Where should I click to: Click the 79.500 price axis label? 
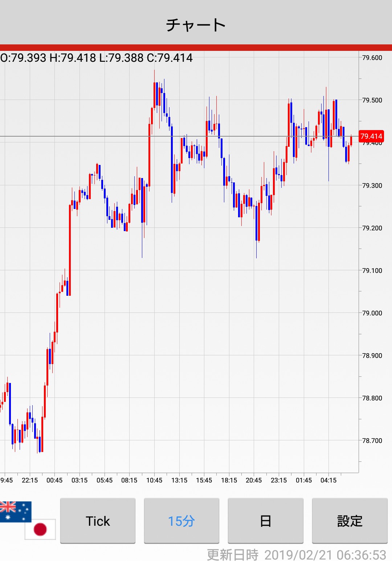[372, 100]
